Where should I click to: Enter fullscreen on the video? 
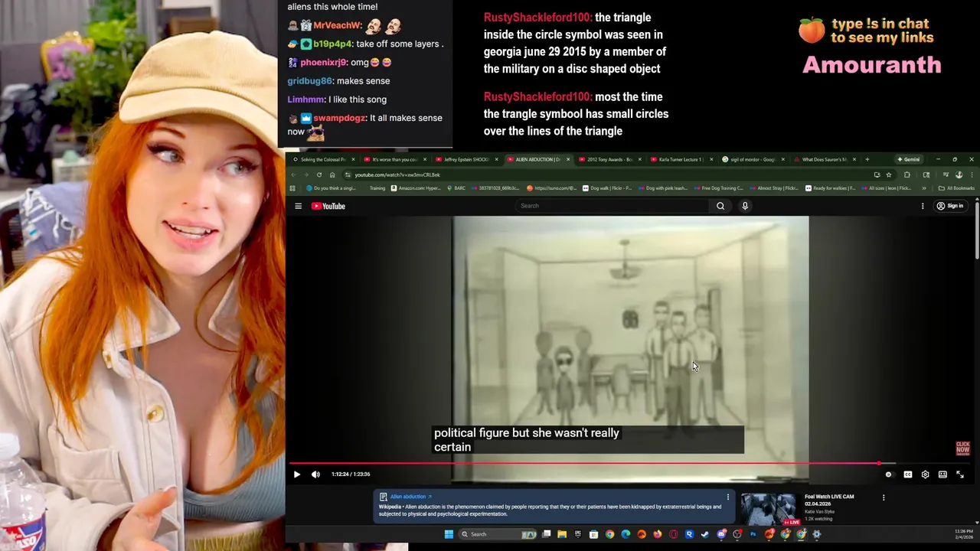click(960, 474)
